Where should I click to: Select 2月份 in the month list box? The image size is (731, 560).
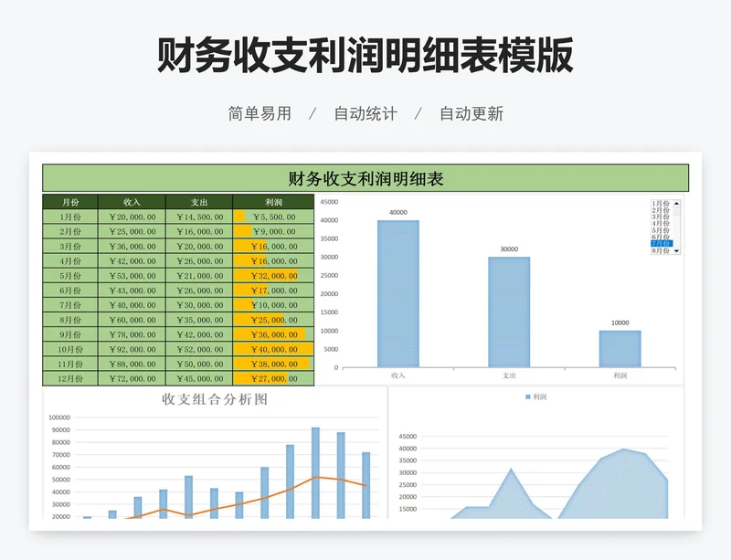[661, 210]
